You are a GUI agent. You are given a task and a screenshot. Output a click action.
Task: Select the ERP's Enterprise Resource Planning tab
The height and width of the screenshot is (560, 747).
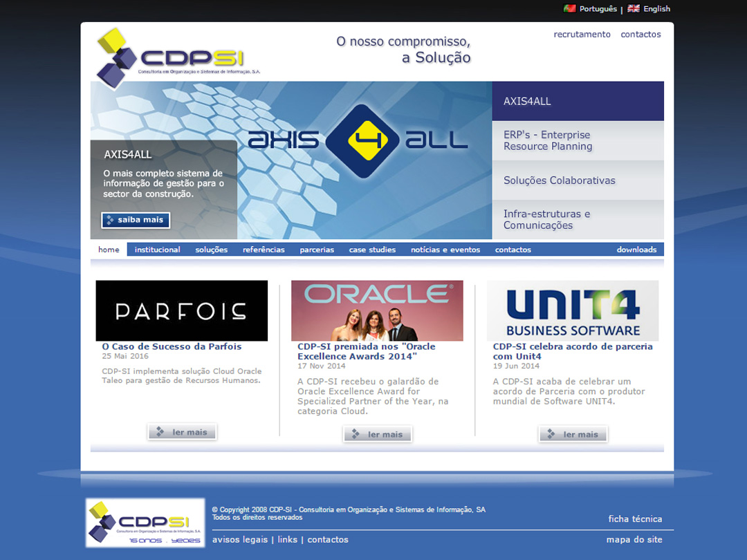coord(578,140)
